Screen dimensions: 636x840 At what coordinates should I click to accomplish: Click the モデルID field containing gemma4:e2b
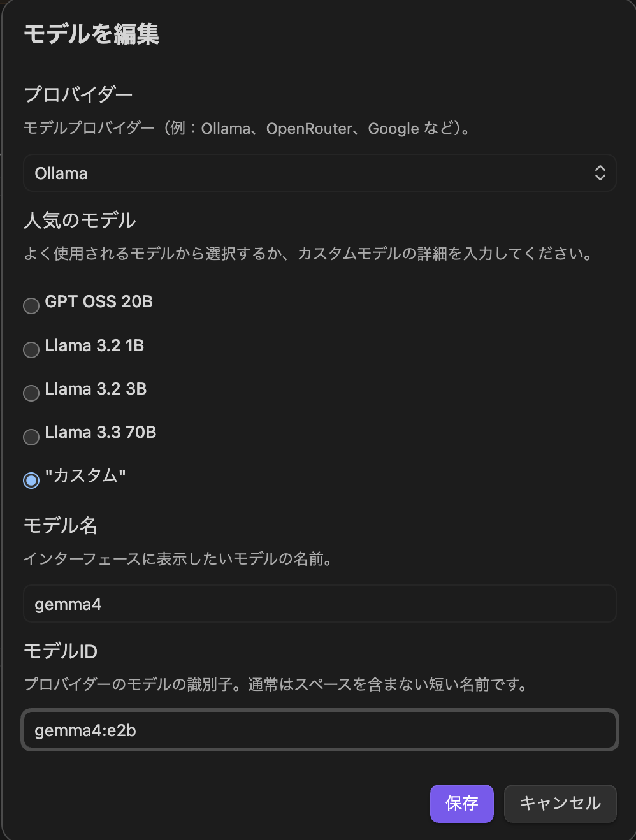tap(319, 730)
